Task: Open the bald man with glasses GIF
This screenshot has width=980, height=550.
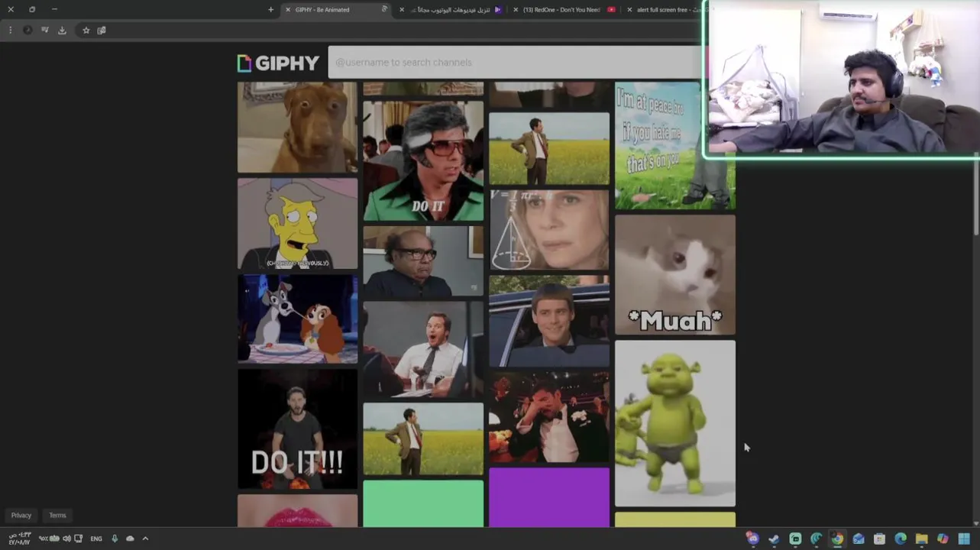Action: point(423,261)
